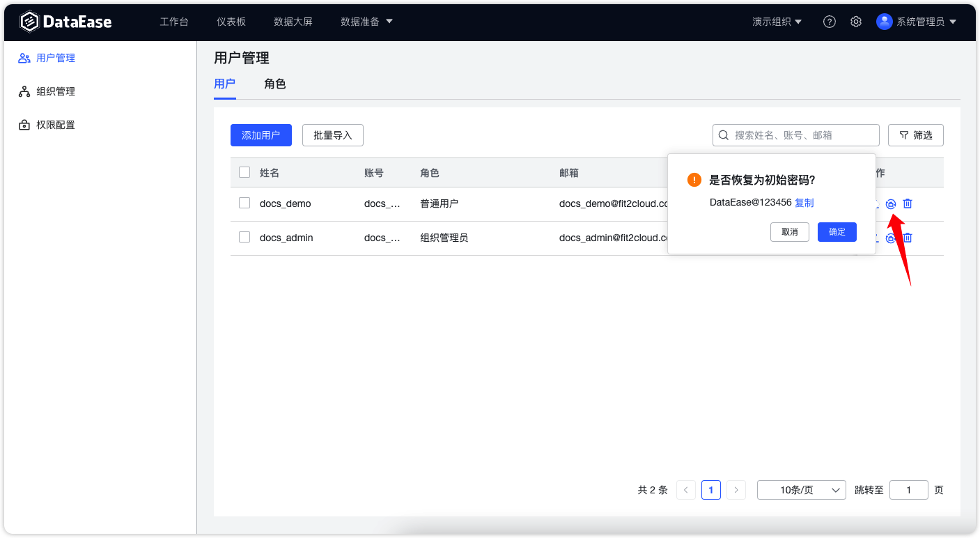Screen dimensions: 980x538
Task: Delete the docs_demo user
Action: point(908,204)
